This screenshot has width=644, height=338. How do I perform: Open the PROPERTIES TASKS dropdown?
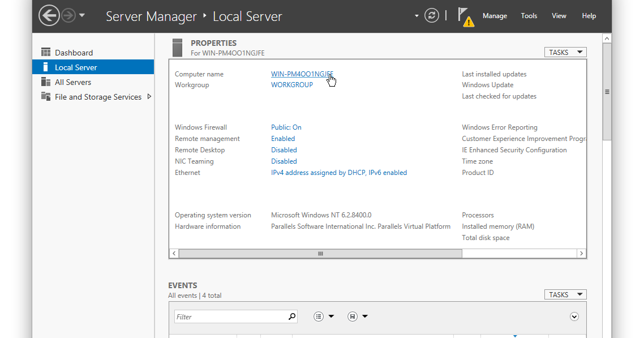(565, 52)
